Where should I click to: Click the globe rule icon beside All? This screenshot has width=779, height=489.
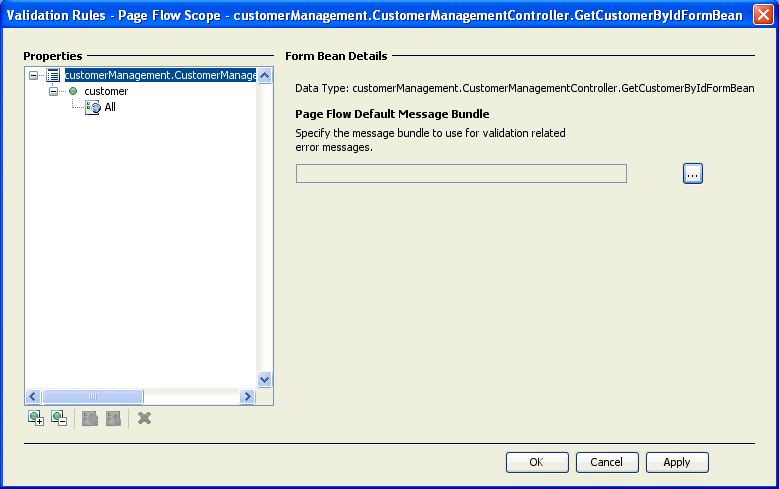(93, 107)
